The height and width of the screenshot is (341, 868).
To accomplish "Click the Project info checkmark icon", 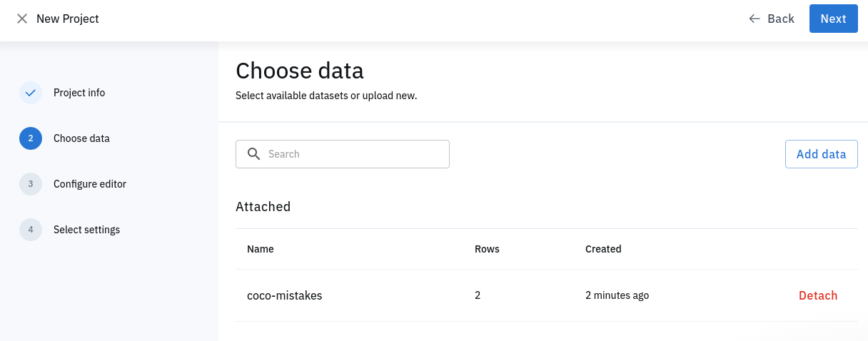I will [31, 93].
